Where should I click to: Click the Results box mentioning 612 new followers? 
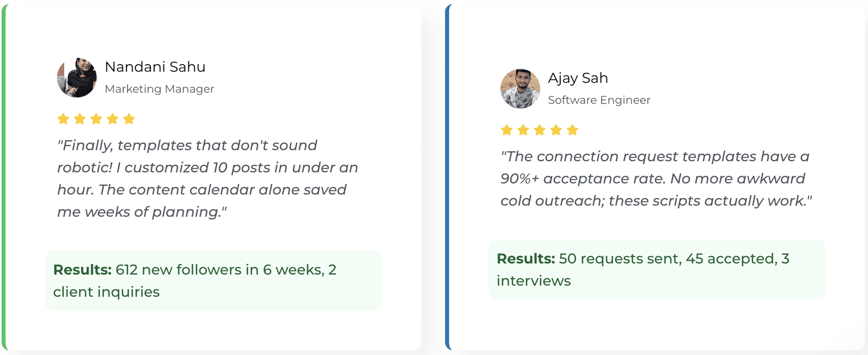(213, 281)
